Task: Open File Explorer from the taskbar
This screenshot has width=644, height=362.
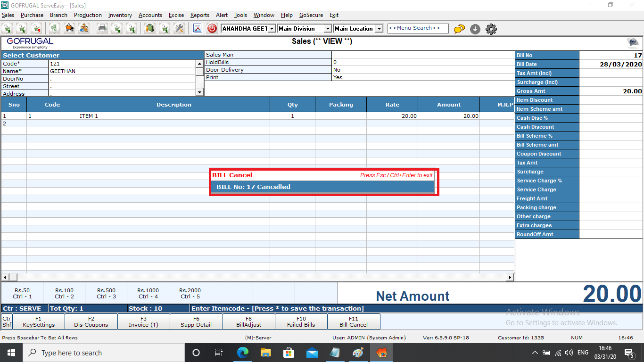Action: 265,353
